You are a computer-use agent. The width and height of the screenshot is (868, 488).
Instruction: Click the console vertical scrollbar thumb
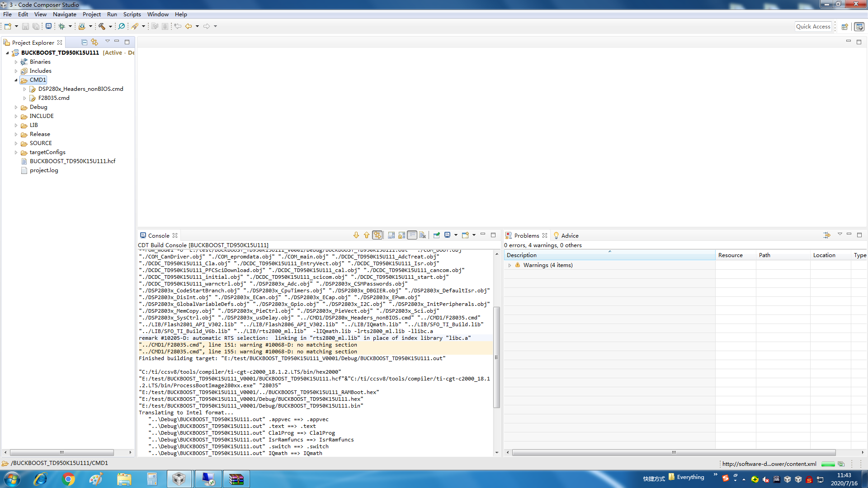pyautogui.click(x=496, y=357)
